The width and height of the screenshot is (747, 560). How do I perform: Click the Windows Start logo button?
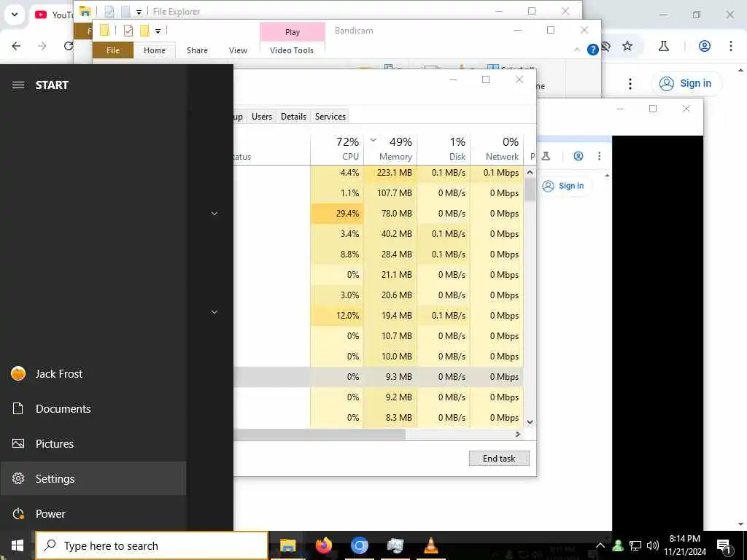tap(18, 545)
